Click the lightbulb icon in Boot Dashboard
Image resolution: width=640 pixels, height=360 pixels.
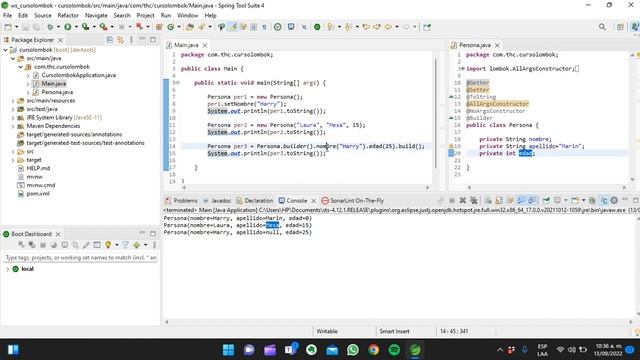(108, 245)
